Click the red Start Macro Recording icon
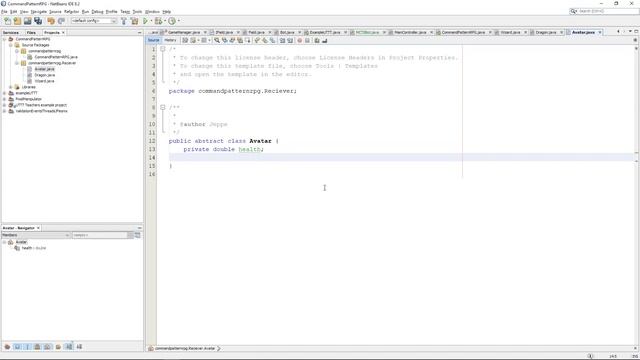Image resolution: width=640 pixels, height=360 pixels. (300, 40)
